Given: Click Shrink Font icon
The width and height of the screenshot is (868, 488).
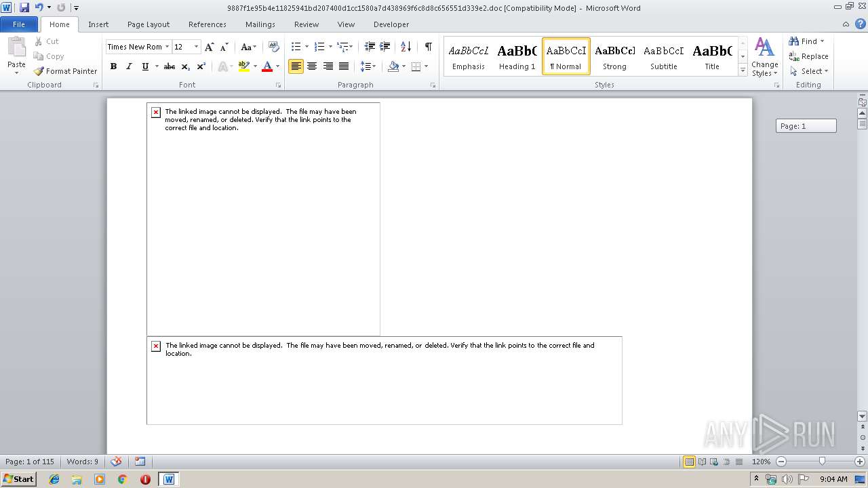Looking at the screenshot, I should (224, 47).
